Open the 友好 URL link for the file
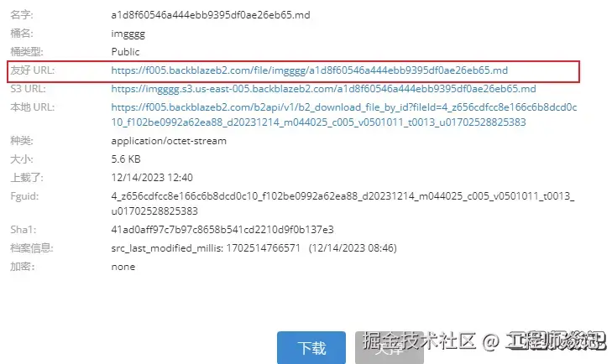The image size is (612, 364). tap(309, 70)
